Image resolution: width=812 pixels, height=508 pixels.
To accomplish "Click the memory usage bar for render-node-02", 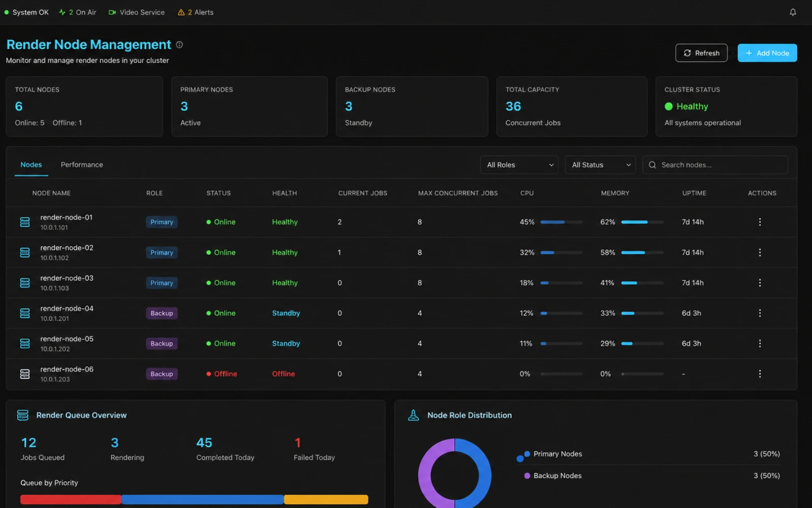I will click(x=642, y=252).
